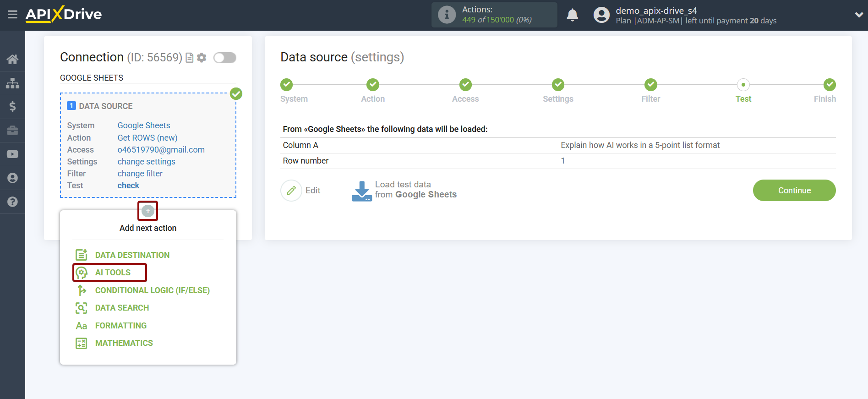Toggle the connection on/off switch
868x399 pixels.
(x=225, y=58)
